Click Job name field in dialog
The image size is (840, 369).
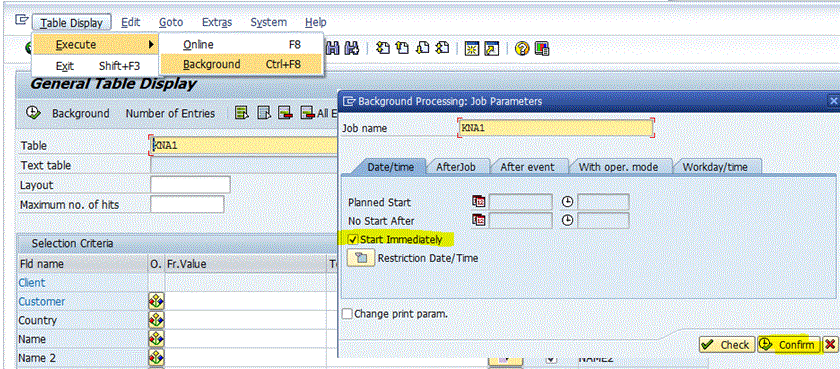[556, 128]
